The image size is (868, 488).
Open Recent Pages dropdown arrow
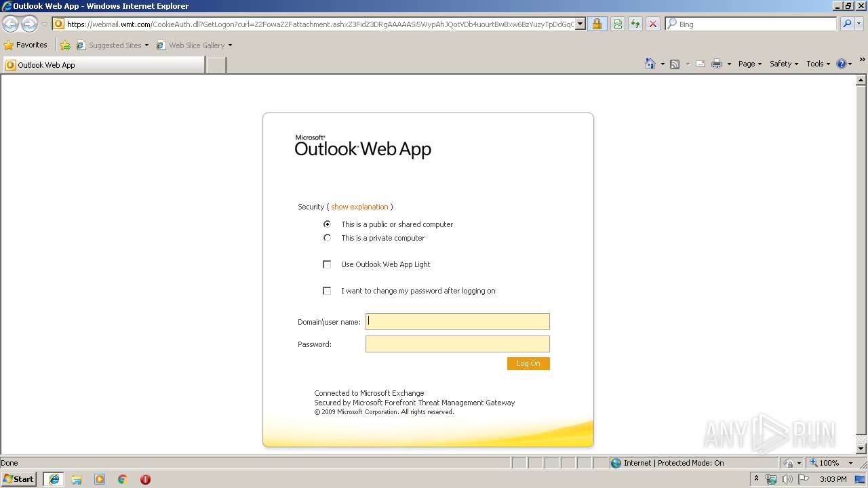coord(44,24)
